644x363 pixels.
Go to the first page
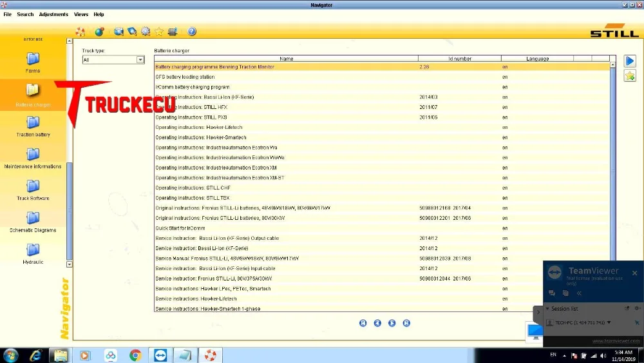[363, 323]
